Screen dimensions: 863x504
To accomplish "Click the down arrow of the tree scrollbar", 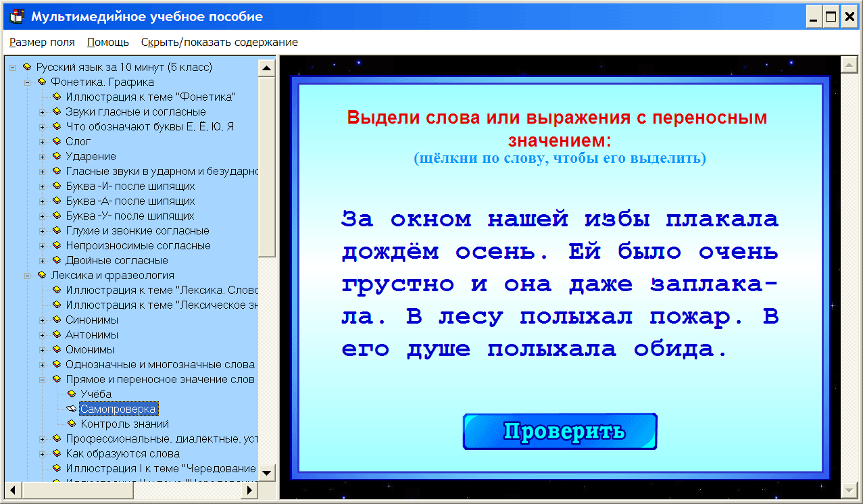I will (266, 473).
